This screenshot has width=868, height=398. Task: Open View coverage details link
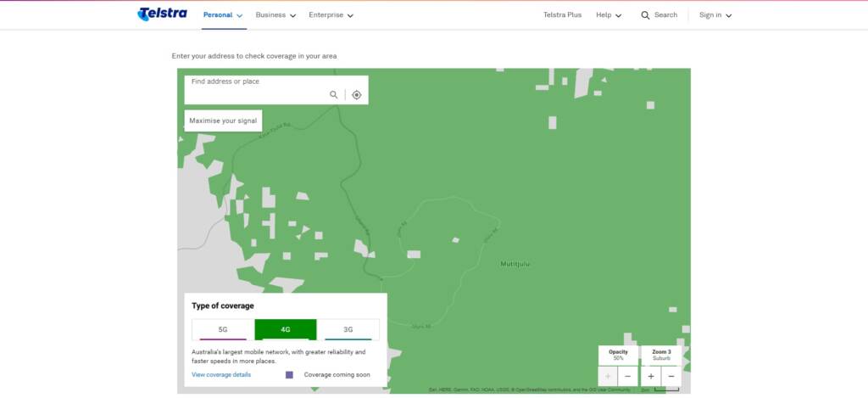point(221,375)
